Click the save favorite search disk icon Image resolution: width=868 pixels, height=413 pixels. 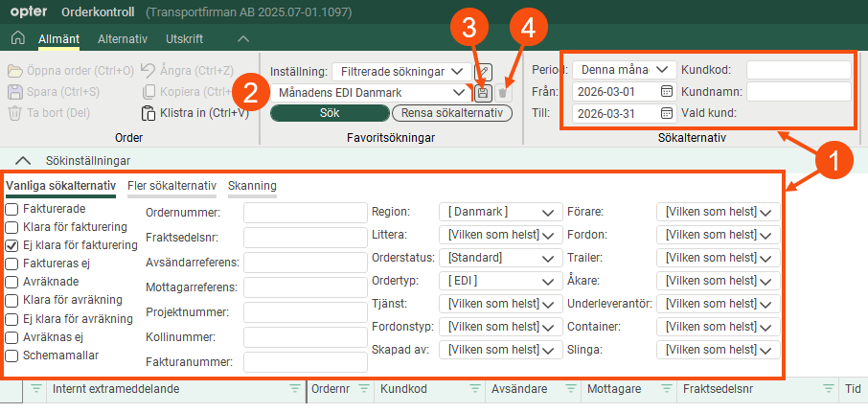pos(484,93)
